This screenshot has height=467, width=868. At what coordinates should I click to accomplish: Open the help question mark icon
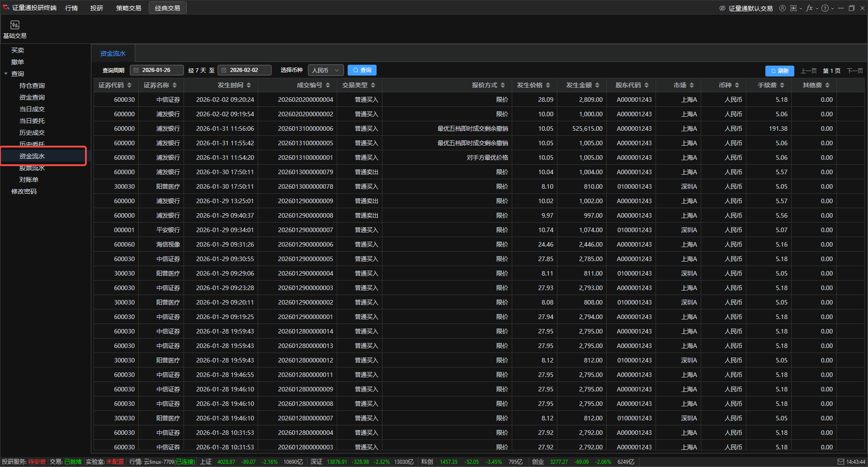tap(825, 8)
